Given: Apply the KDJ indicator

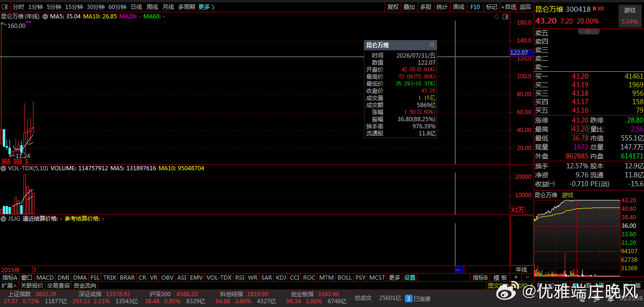Looking at the screenshot, I should click(281, 278).
